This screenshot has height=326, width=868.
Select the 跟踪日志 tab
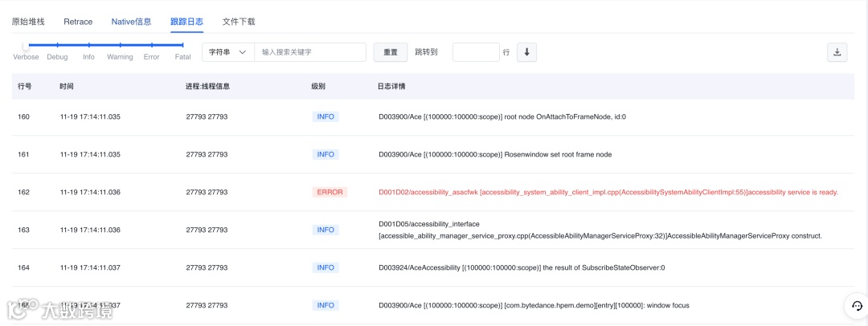point(186,22)
